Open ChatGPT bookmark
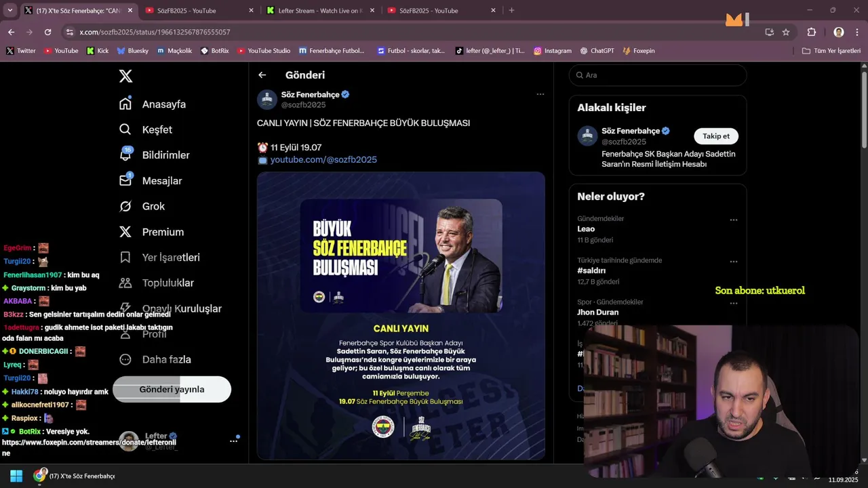 click(x=597, y=51)
